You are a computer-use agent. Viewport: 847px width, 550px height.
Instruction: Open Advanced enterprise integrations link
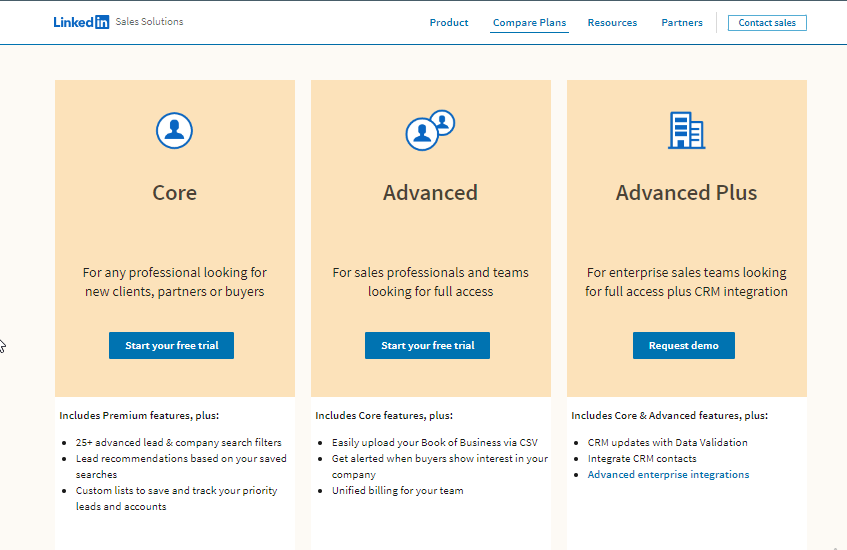click(x=668, y=474)
